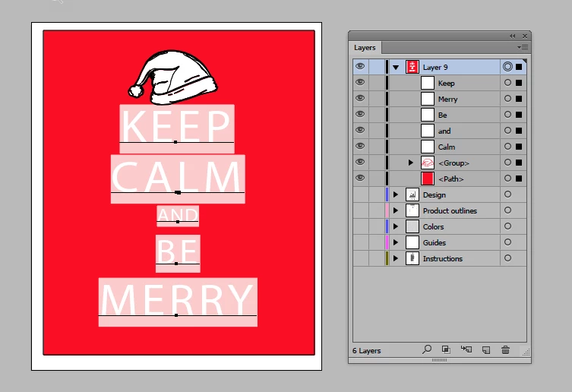Screen dimensions: 572x392
Task: Select the Layers panel tab
Action: [365, 48]
